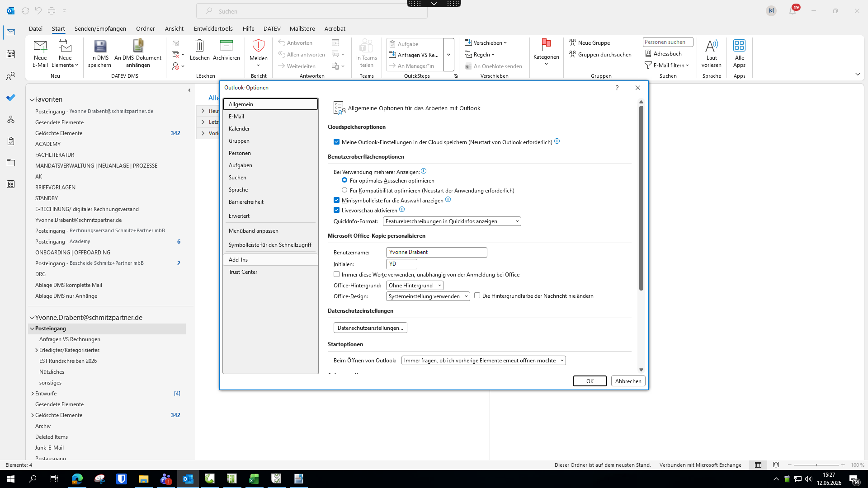Image resolution: width=868 pixels, height=488 pixels.
Task: Click Gruppen durchsuchen in ribbon
Action: pyautogui.click(x=600, y=54)
